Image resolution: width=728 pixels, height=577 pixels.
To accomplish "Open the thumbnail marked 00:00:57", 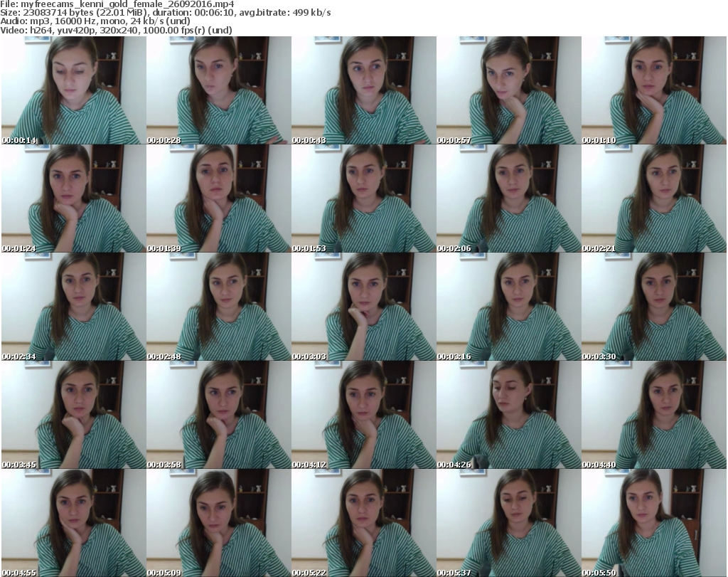I will click(x=508, y=90).
